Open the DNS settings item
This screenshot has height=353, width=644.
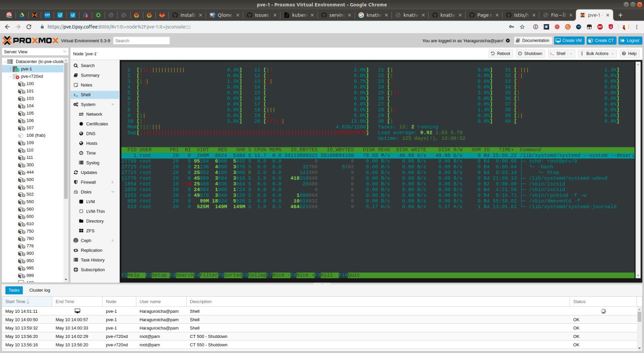pos(90,134)
